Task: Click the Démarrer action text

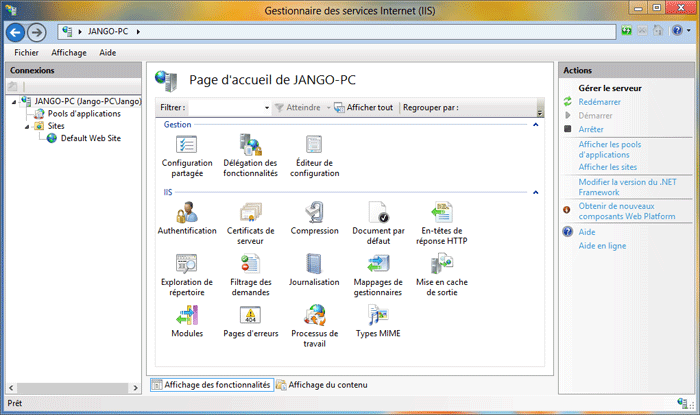Action: pos(595,116)
